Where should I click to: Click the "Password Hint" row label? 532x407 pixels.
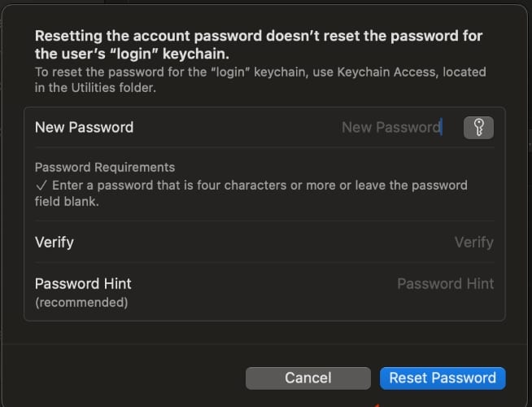click(83, 284)
